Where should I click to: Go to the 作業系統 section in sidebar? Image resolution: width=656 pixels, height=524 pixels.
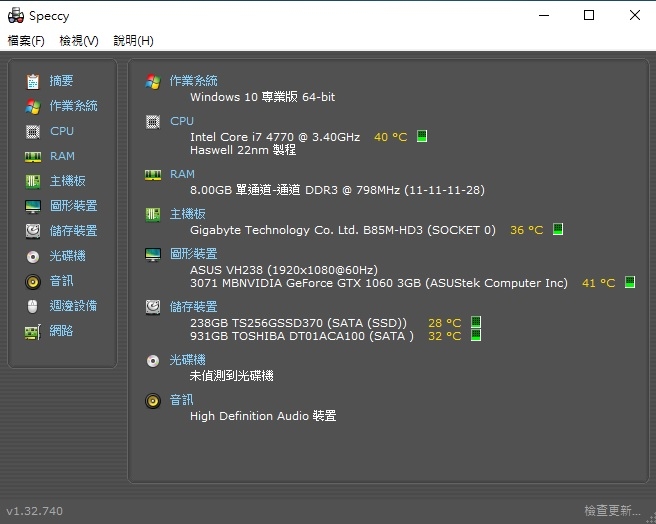coord(74,105)
